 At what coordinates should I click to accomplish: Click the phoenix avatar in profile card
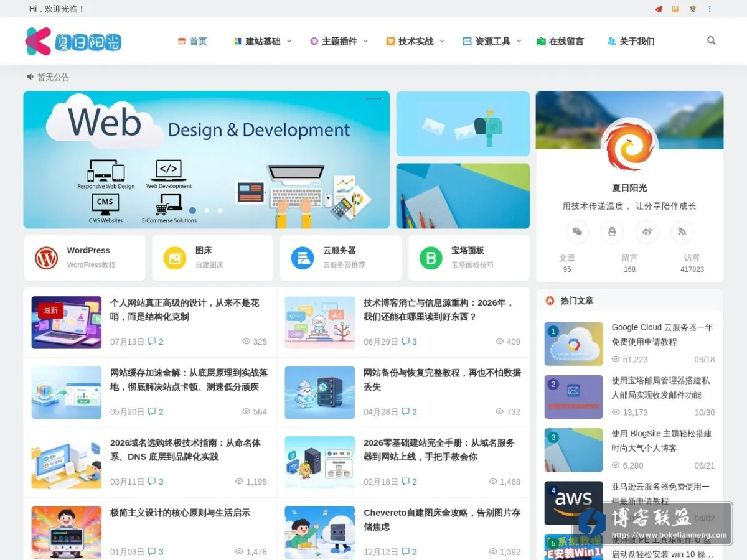[x=629, y=146]
